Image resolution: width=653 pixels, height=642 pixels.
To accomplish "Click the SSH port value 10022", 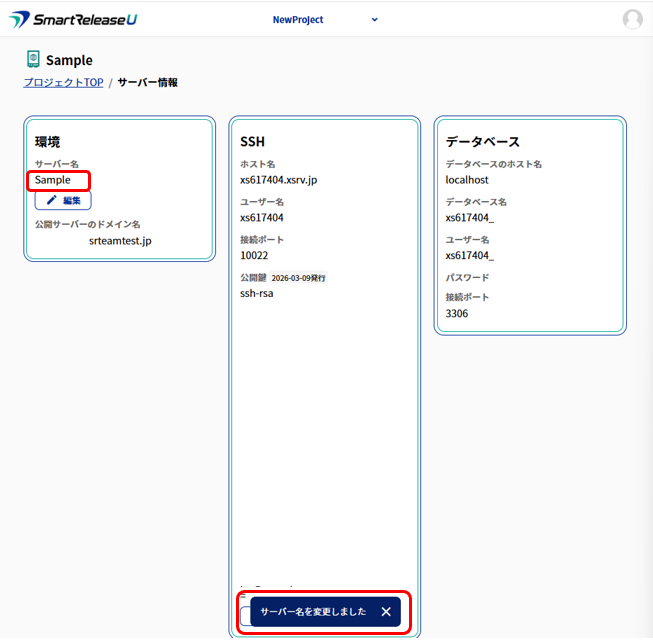I will [255, 255].
